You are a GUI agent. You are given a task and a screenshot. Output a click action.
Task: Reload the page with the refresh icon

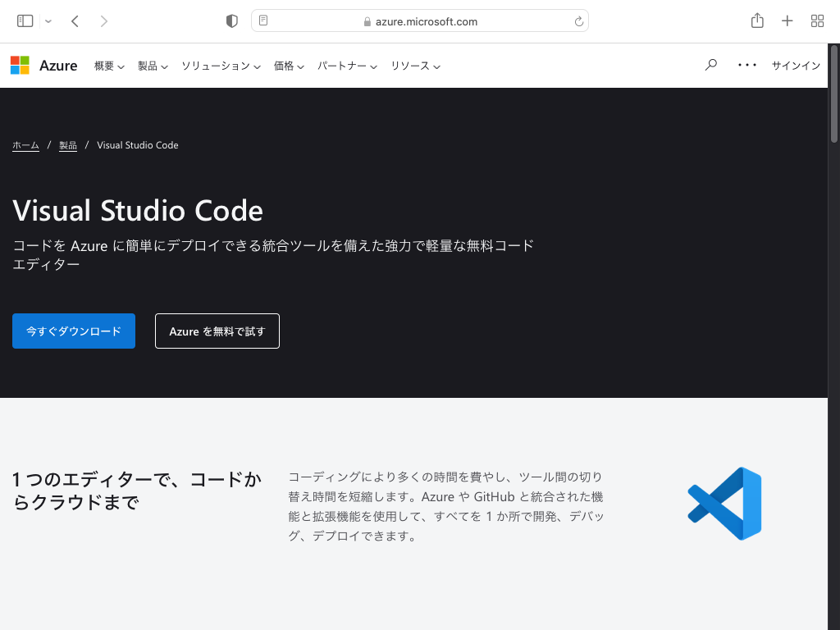point(578,21)
